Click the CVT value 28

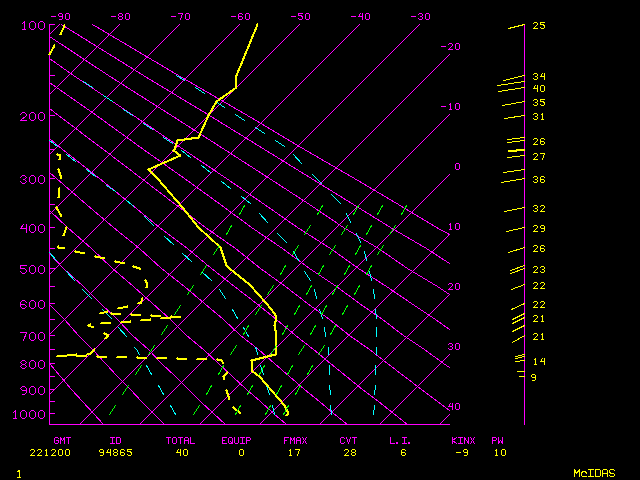tap(348, 452)
